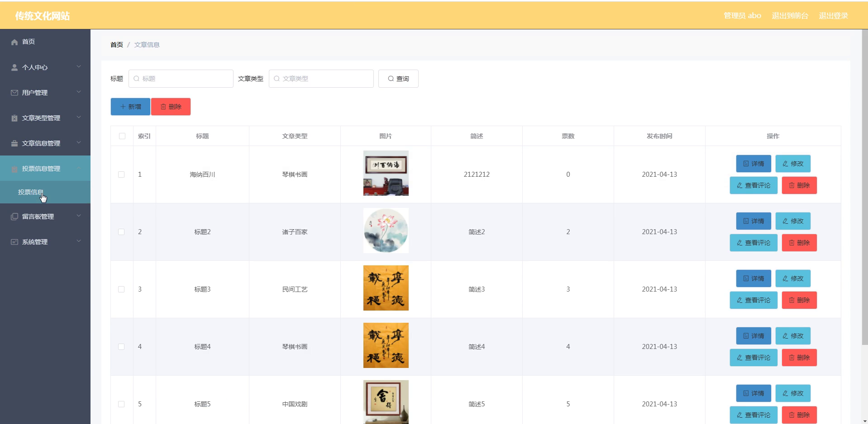The width and height of the screenshot is (868, 424).
Task: Open the calligraphy thumbnail in row 标题3
Action: (386, 288)
